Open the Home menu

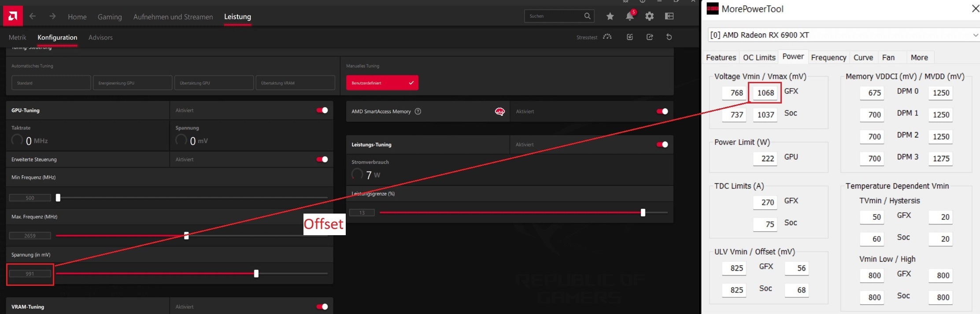tap(77, 17)
